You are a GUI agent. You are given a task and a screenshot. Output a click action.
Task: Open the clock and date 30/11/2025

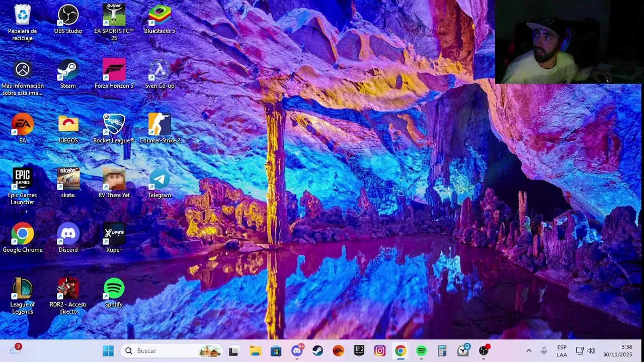(618, 351)
